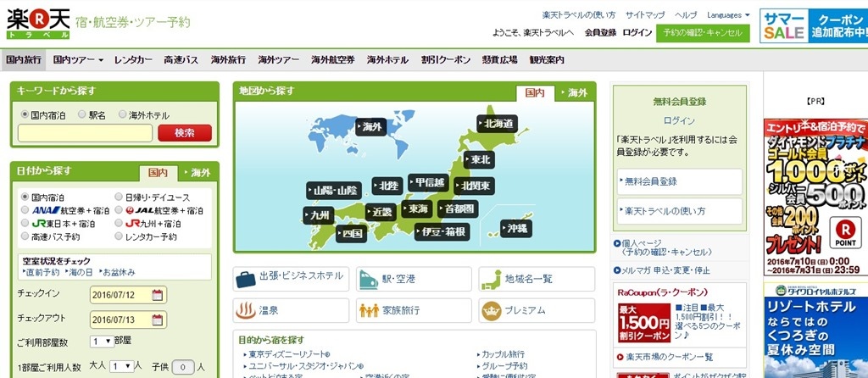Open the 無料会員登録 box link
This screenshot has height=378, width=868.
click(680, 181)
